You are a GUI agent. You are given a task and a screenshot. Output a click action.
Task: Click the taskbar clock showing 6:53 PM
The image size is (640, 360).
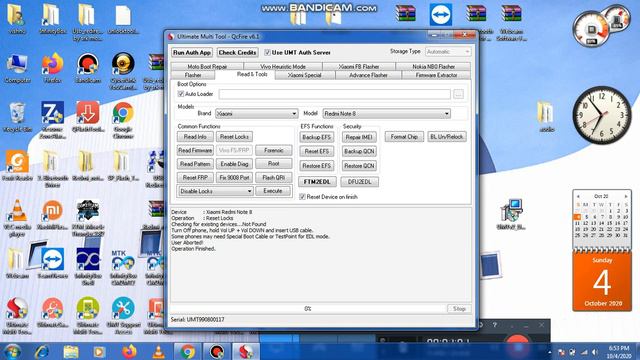[619, 352]
